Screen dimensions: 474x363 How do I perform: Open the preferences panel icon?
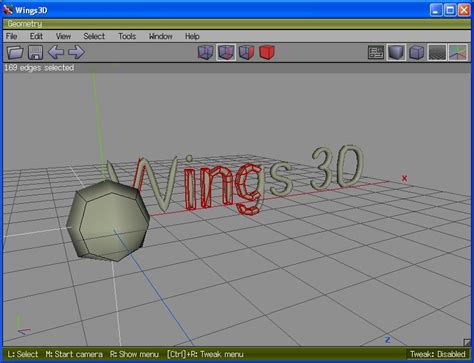(376, 53)
